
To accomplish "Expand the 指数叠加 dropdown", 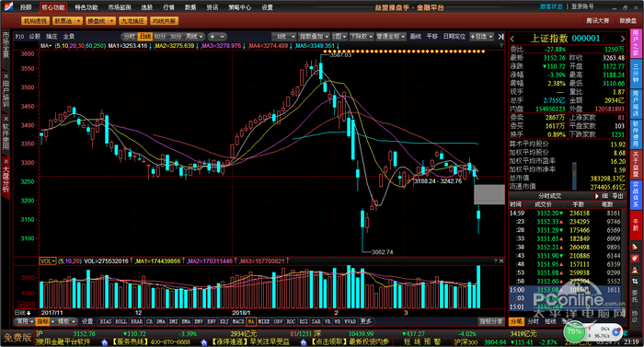I will point(314,37).
